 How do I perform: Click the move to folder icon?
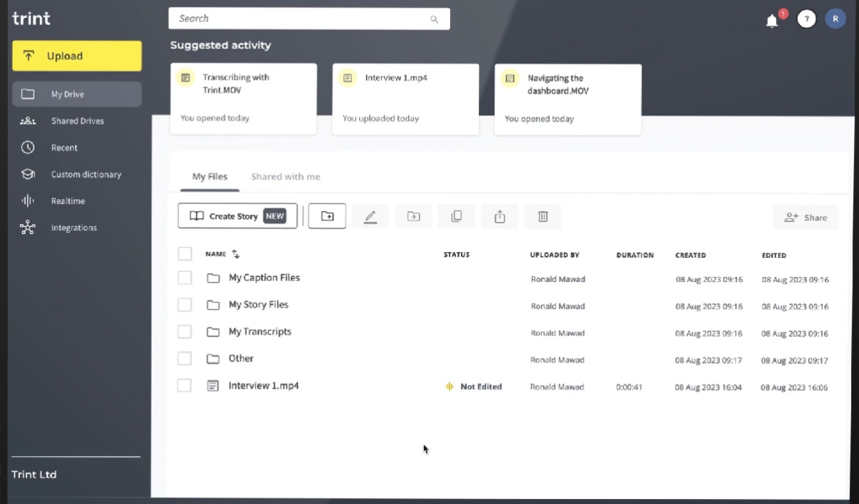click(414, 216)
